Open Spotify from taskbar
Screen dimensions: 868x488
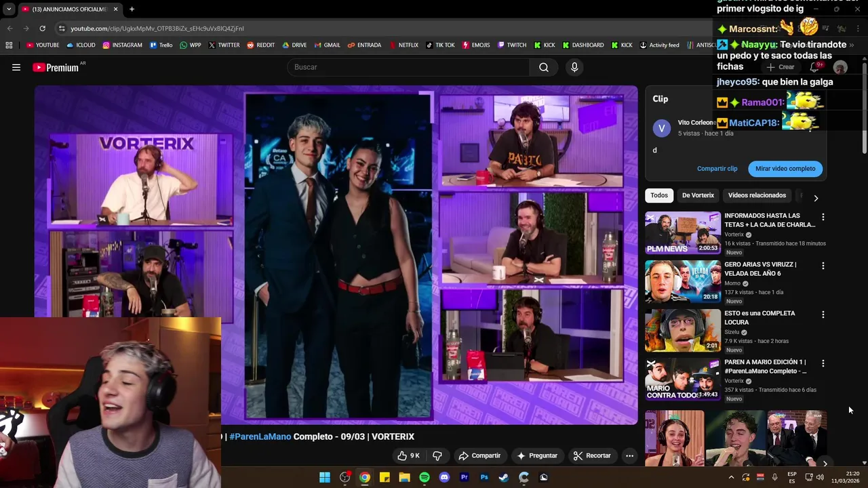pyautogui.click(x=425, y=477)
